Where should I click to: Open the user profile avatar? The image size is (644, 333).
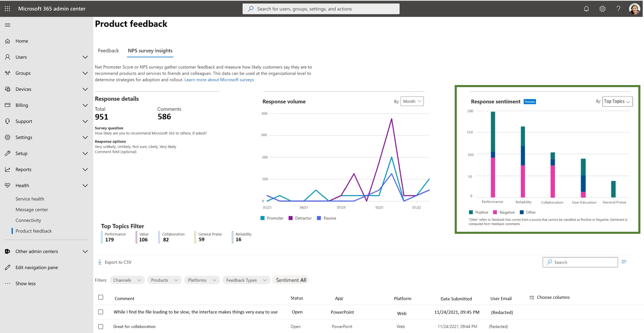tap(634, 9)
